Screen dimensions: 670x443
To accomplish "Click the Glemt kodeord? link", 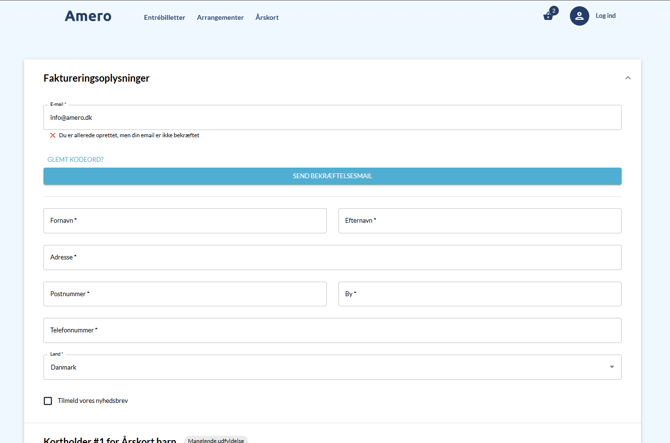I will [75, 159].
